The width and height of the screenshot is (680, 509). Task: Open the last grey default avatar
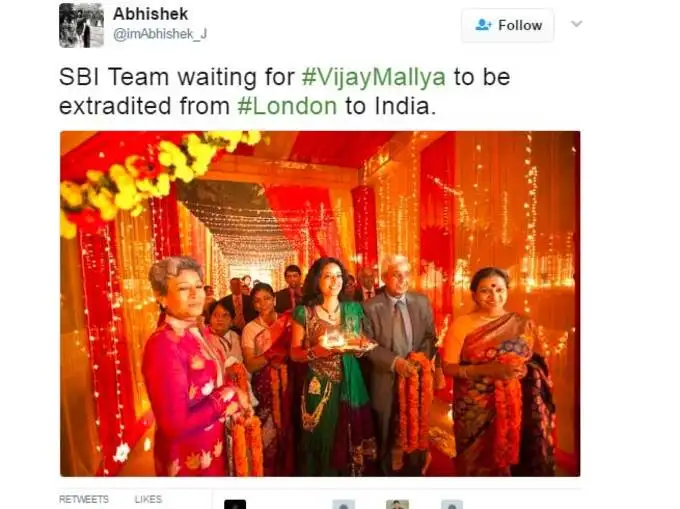coord(452,504)
